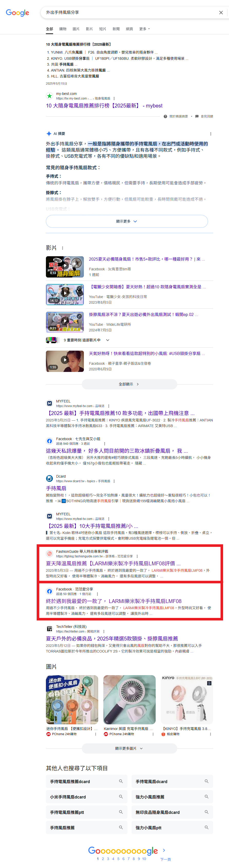229x868 pixels.
Task: Open the 2025夏天必備隨身風扇 video link
Action: pyautogui.click(x=147, y=259)
